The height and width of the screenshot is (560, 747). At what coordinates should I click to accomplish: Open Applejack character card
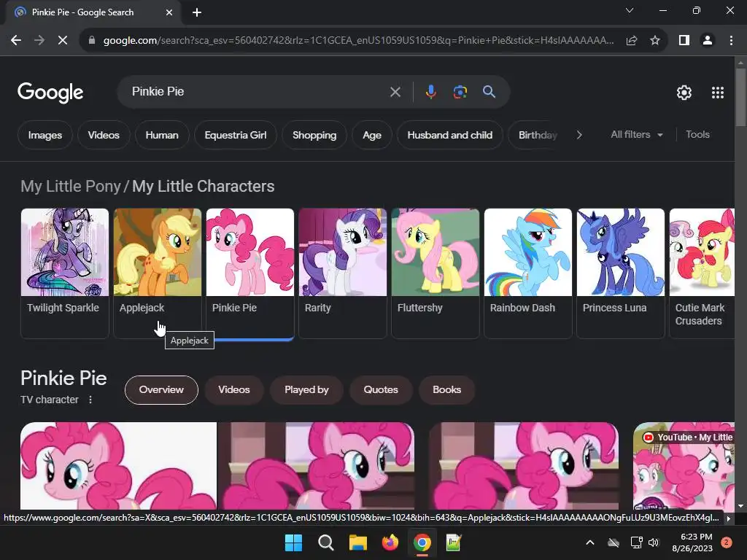coord(158,273)
